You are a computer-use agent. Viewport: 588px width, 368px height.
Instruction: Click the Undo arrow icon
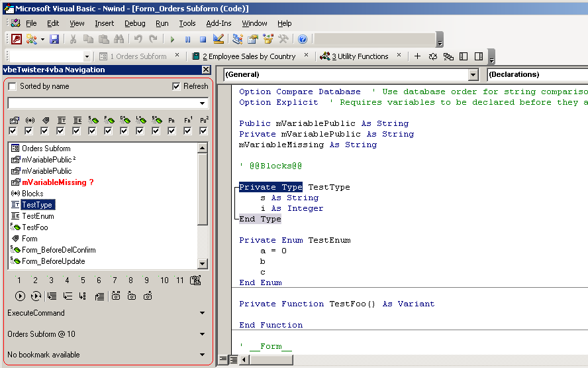[x=138, y=39]
